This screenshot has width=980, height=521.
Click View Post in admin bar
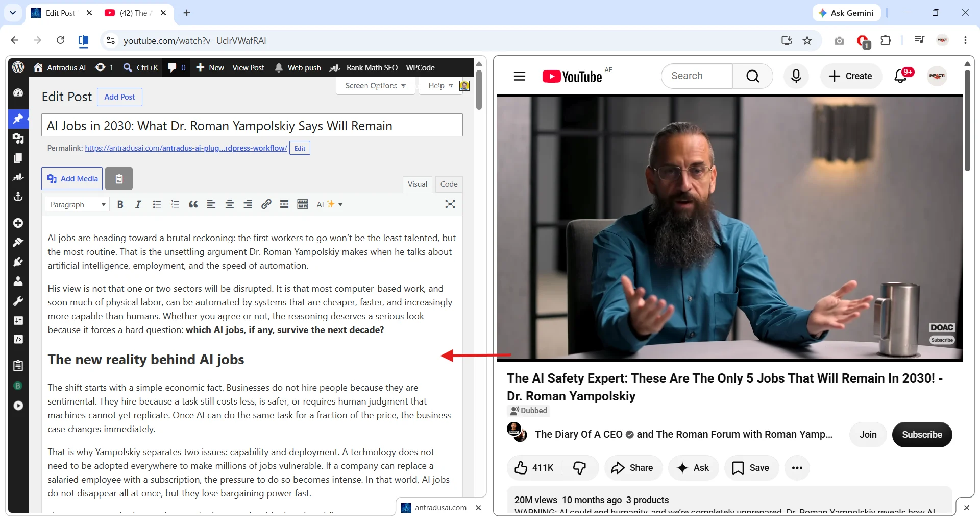pyautogui.click(x=248, y=67)
